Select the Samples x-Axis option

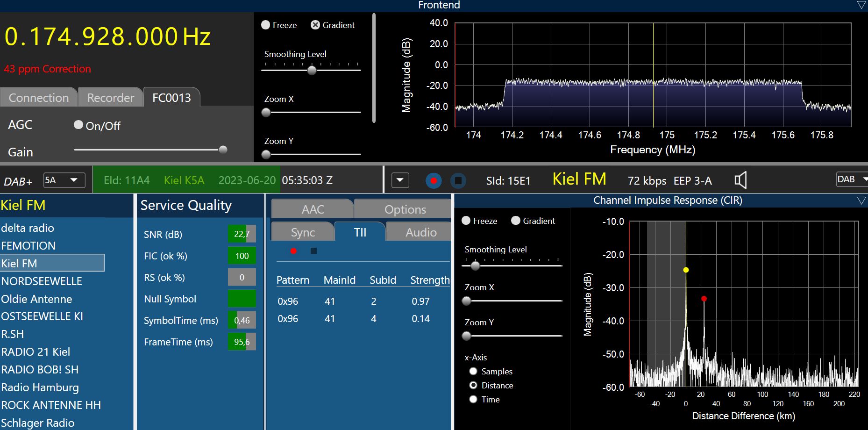pos(473,371)
